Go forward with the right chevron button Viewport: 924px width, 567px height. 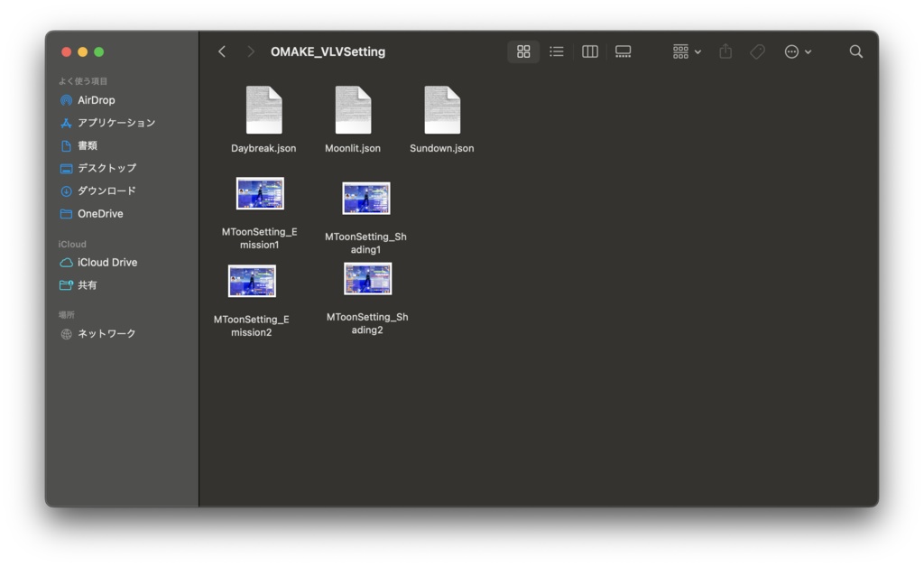point(251,51)
